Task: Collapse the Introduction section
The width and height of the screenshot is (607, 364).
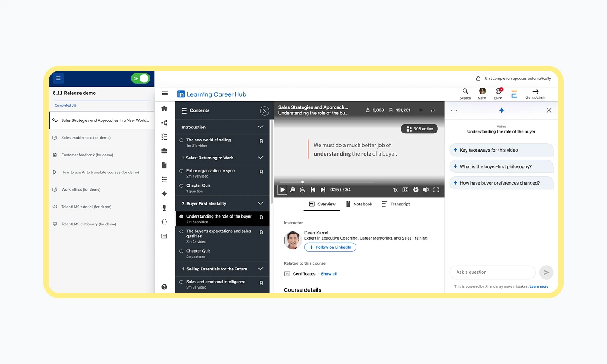Action: pyautogui.click(x=260, y=127)
